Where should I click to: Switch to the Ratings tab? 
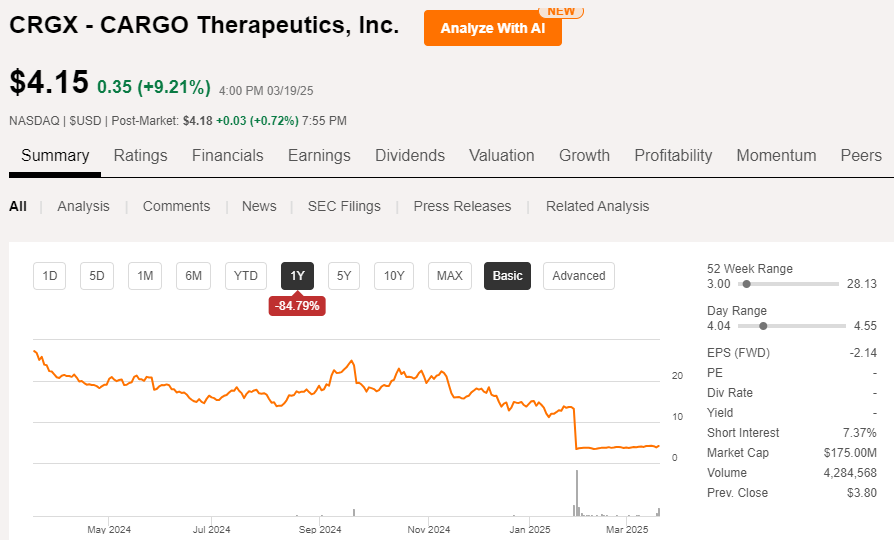click(x=140, y=155)
